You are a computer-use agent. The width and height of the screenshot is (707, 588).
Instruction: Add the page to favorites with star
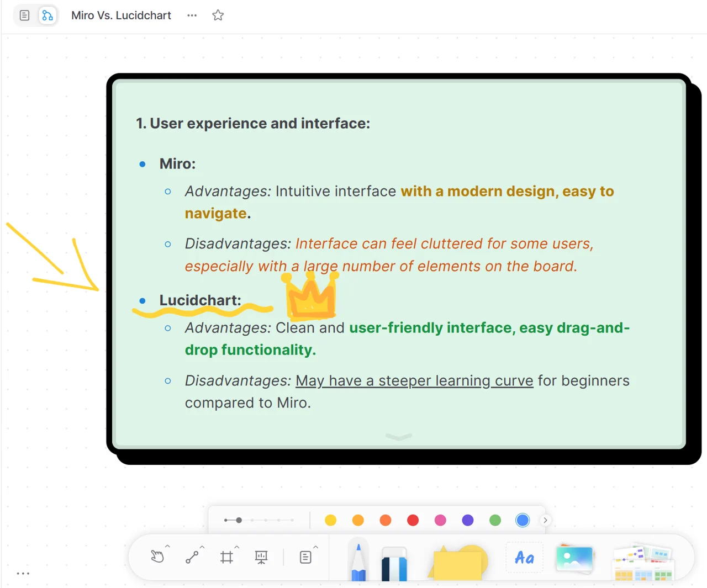click(x=218, y=15)
